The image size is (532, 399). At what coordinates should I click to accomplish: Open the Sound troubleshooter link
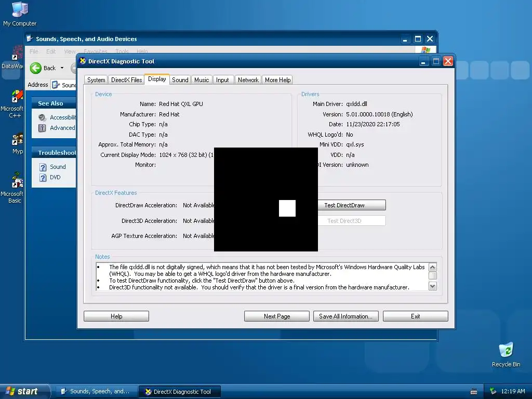[x=58, y=167]
